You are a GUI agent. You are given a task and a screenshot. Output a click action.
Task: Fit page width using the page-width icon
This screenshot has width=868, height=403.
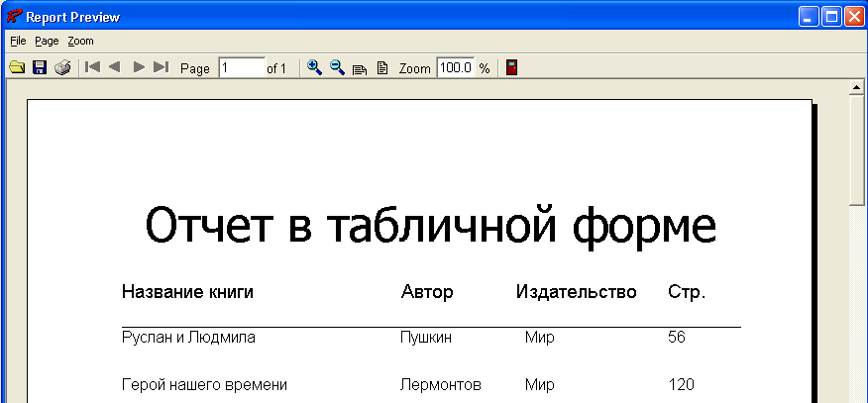[360, 69]
